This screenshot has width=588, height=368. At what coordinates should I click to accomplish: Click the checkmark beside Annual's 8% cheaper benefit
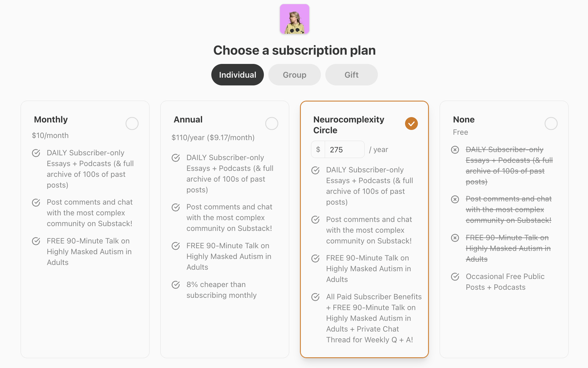point(176,285)
